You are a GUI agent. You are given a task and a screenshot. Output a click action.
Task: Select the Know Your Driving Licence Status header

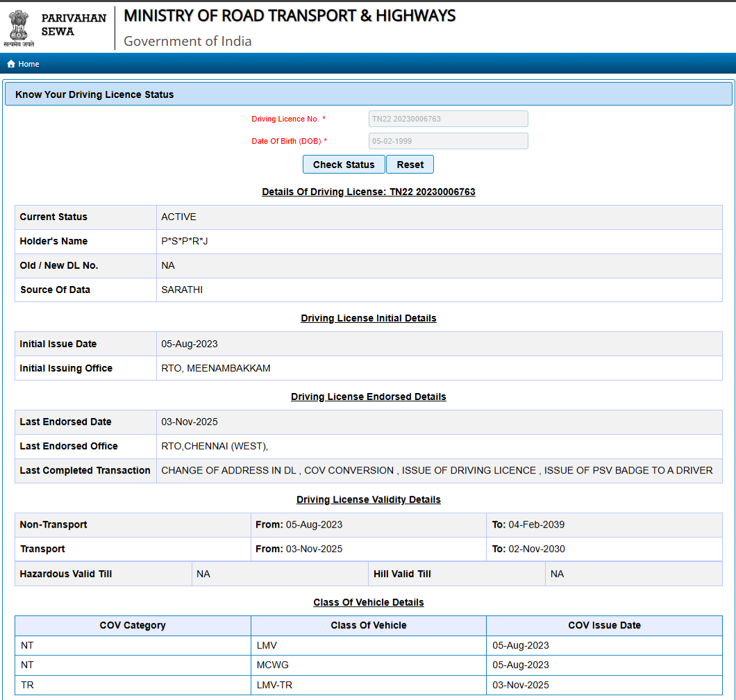pyautogui.click(x=94, y=94)
